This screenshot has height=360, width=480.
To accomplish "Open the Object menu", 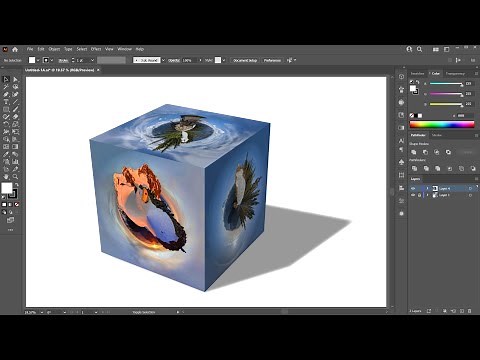I will (54, 49).
